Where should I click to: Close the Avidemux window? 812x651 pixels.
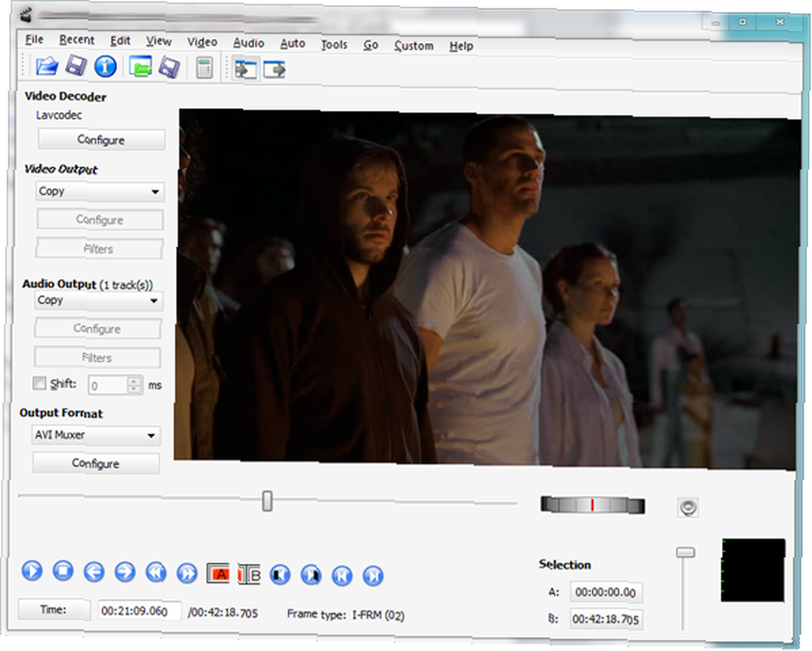click(x=780, y=22)
